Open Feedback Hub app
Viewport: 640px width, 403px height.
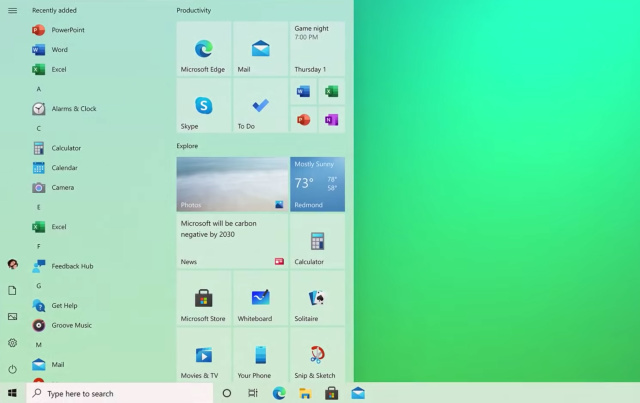[62, 266]
